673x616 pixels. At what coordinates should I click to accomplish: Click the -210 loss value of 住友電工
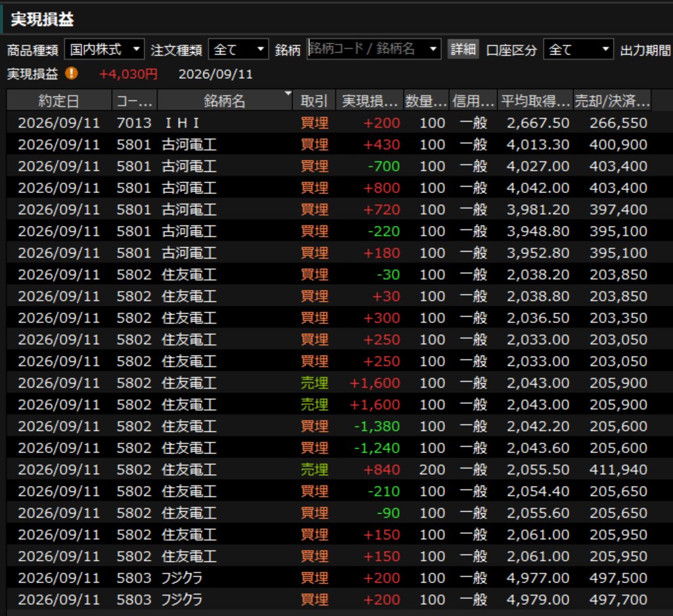click(x=384, y=491)
